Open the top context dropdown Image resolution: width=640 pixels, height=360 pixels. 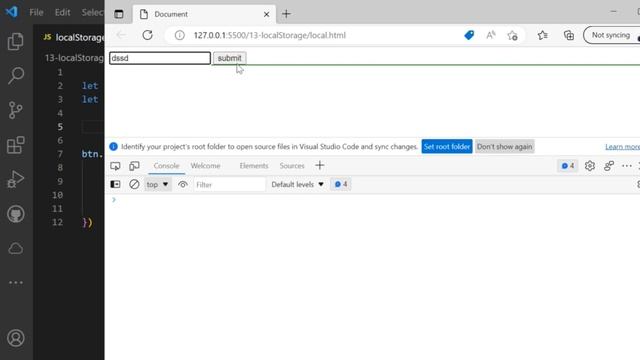point(158,184)
